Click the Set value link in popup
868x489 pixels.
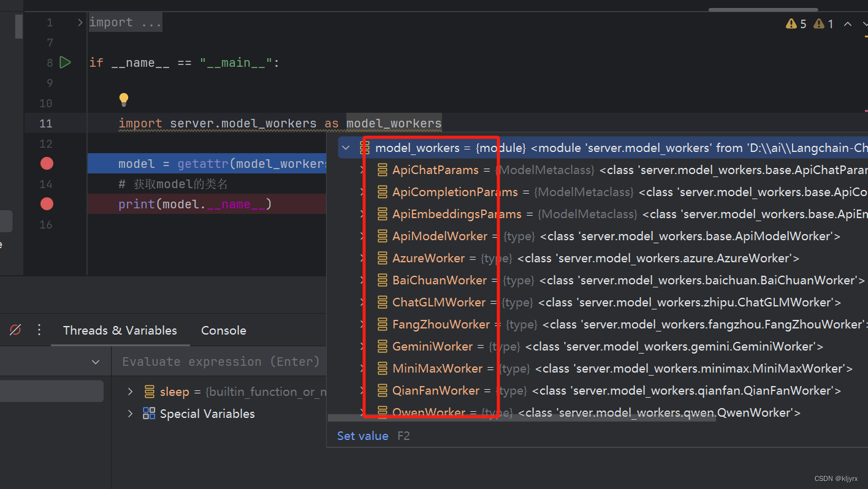(362, 436)
